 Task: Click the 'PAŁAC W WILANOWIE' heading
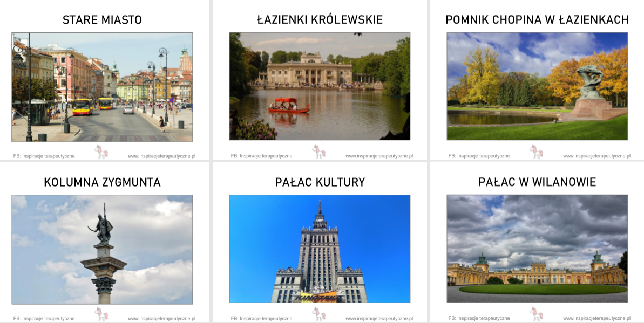pyautogui.click(x=537, y=182)
